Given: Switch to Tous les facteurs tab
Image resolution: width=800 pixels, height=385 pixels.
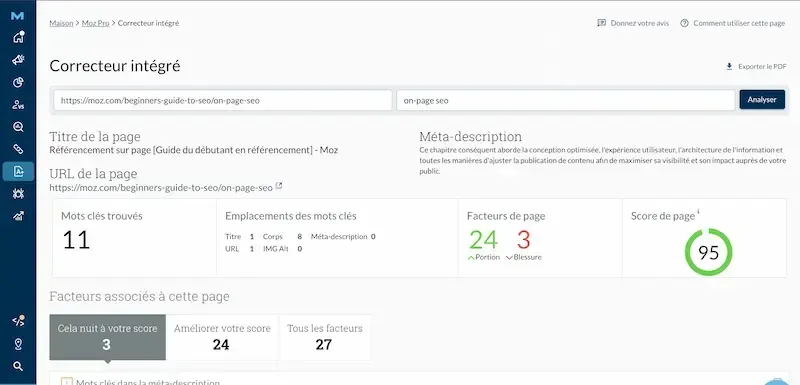Looking at the screenshot, I should [324, 337].
